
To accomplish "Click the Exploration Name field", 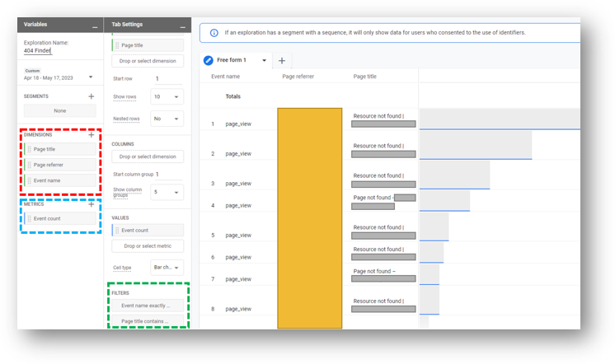I will coord(38,50).
